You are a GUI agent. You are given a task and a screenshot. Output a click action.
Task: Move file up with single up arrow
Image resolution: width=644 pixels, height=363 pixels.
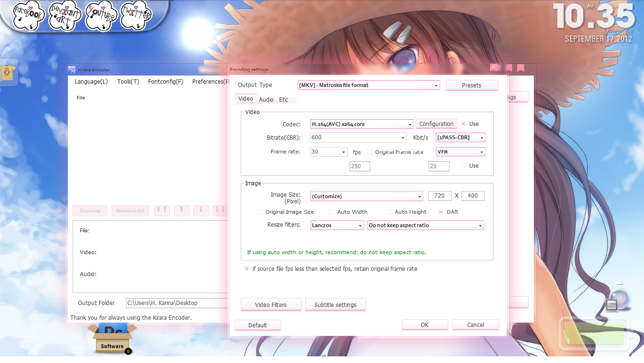(181, 210)
